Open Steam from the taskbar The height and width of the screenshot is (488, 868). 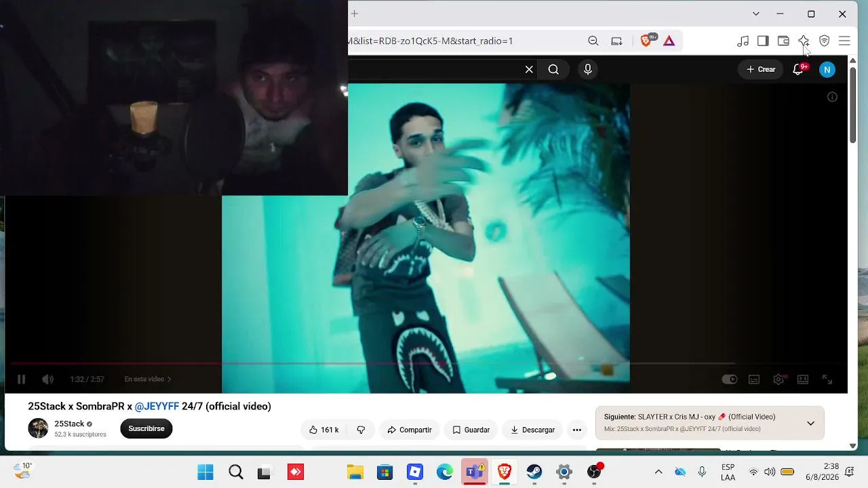pyautogui.click(x=534, y=472)
